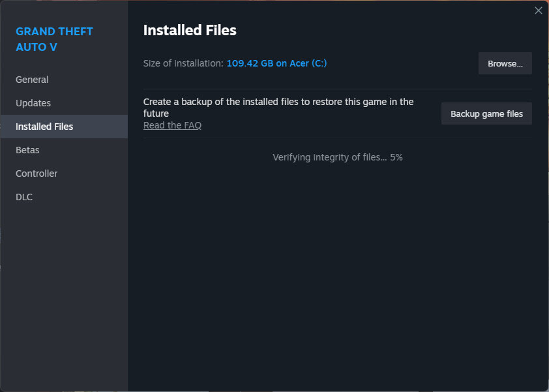Show the DLC tab
Screen dimensions: 549x392
tap(24, 197)
